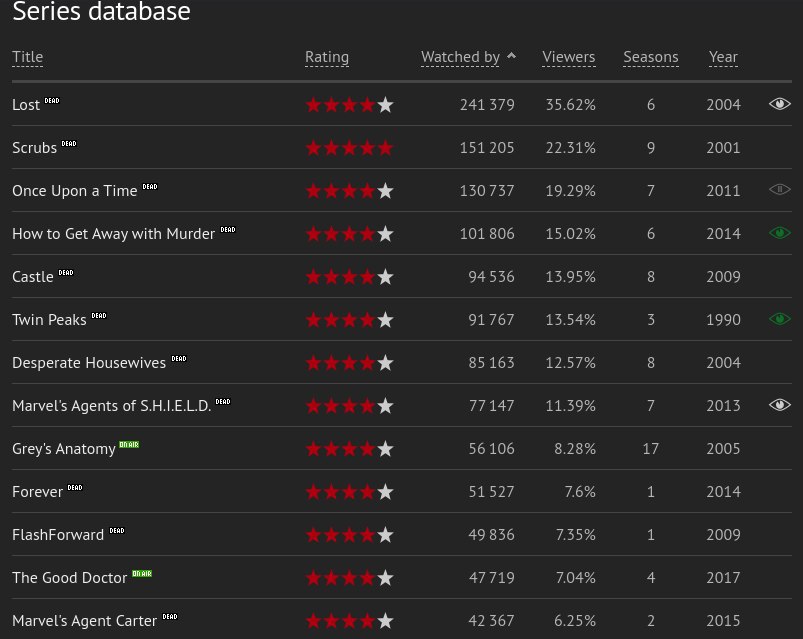Sort by the Watched by column arrow

tap(512, 57)
